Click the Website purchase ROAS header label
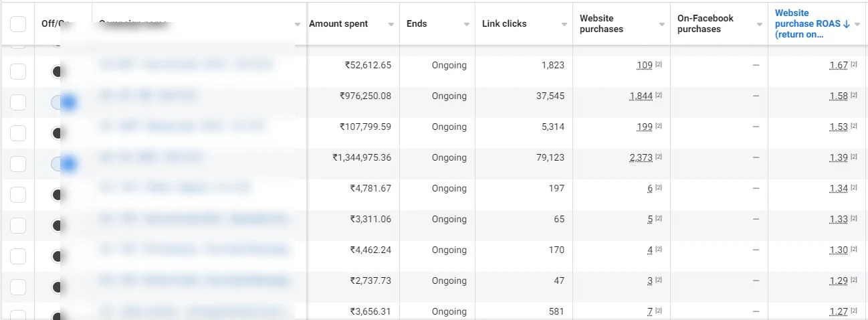The image size is (868, 320). pos(807,23)
